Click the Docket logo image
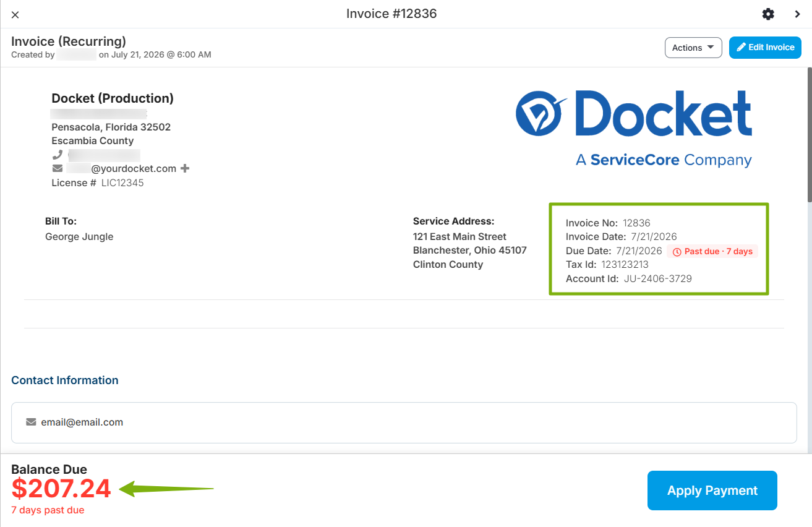The height and width of the screenshot is (527, 812). (634, 129)
